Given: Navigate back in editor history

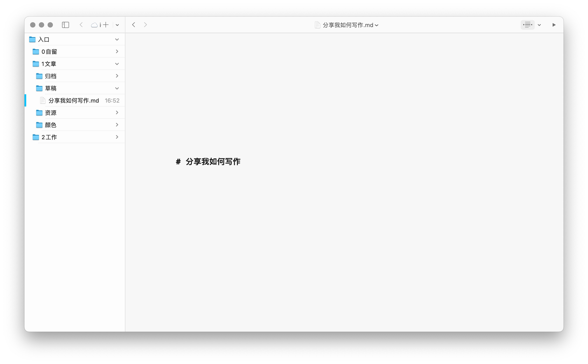Looking at the screenshot, I should pyautogui.click(x=134, y=25).
